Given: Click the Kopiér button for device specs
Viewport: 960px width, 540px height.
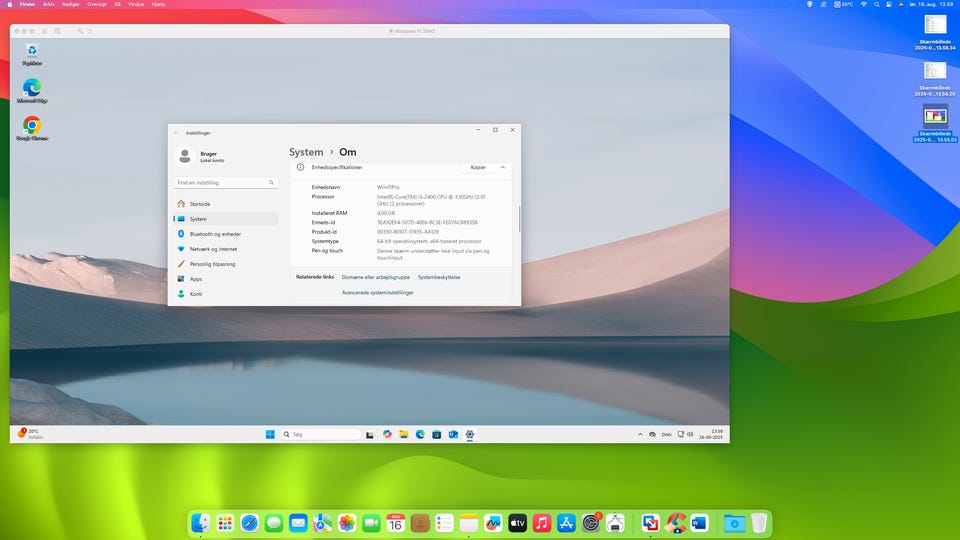Looking at the screenshot, I should [x=478, y=167].
